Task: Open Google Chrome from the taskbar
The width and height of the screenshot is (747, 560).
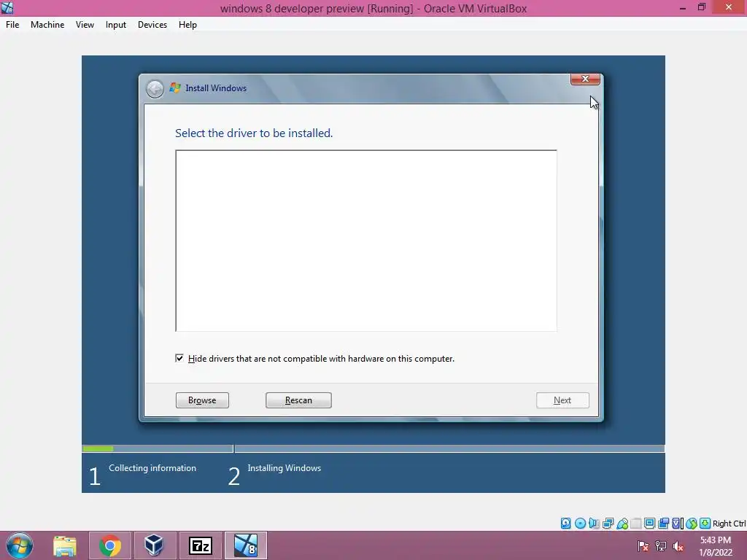Action: [110, 545]
